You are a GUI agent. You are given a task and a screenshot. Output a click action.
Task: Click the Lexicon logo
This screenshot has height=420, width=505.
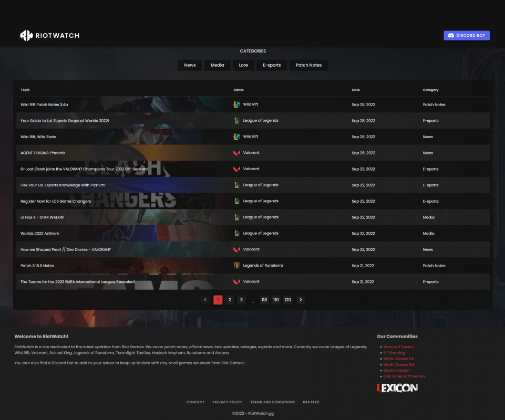(397, 388)
